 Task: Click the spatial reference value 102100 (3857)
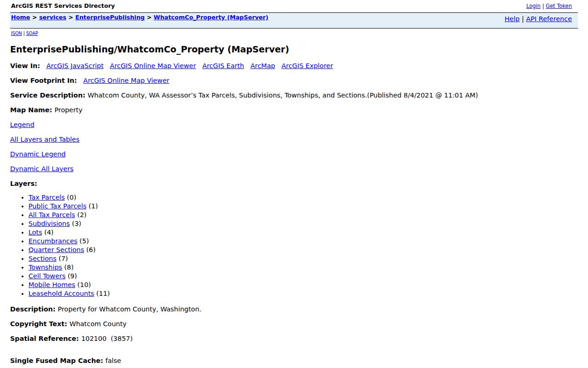point(107,339)
